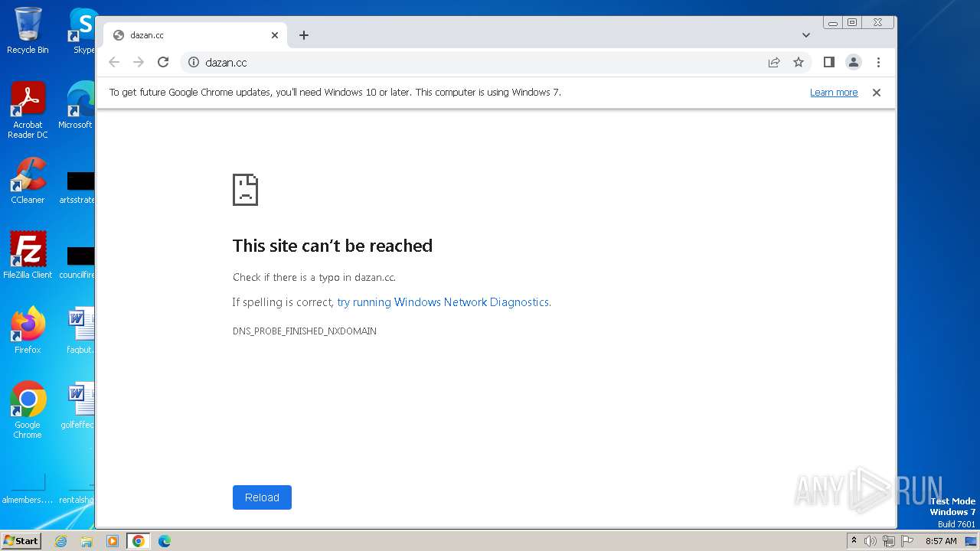This screenshot has width=980, height=551.
Task: Click try running Windows Network Diagnostics
Action: (x=443, y=302)
